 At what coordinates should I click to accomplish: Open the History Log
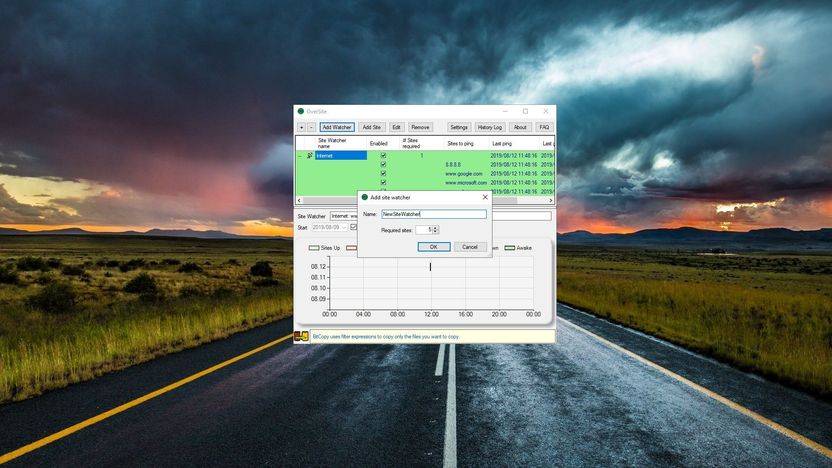489,127
